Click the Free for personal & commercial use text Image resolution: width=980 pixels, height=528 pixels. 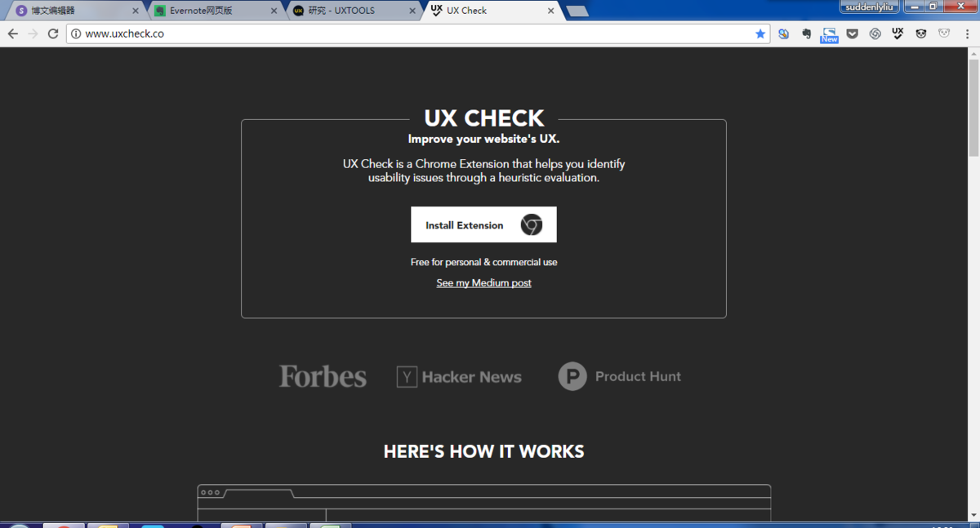coord(483,262)
